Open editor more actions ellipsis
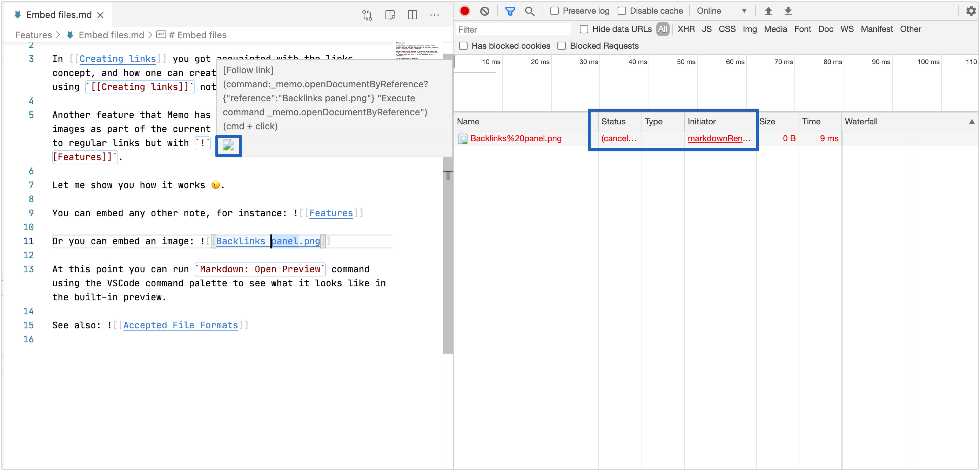The height and width of the screenshot is (471, 980). (x=434, y=15)
